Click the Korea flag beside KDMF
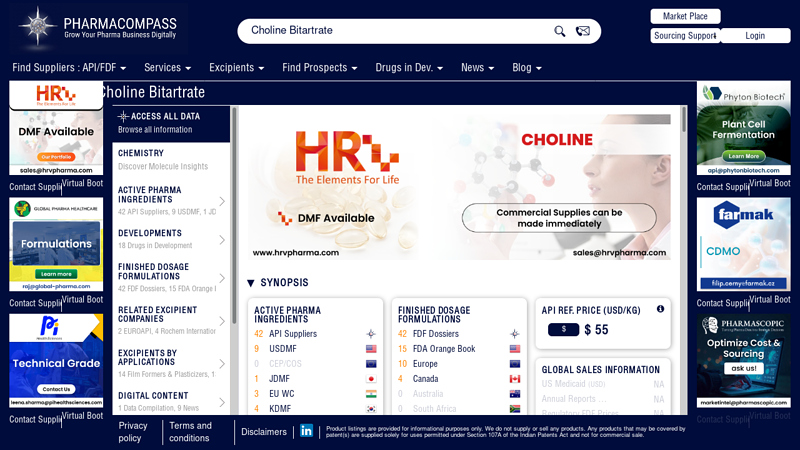 pyautogui.click(x=371, y=409)
